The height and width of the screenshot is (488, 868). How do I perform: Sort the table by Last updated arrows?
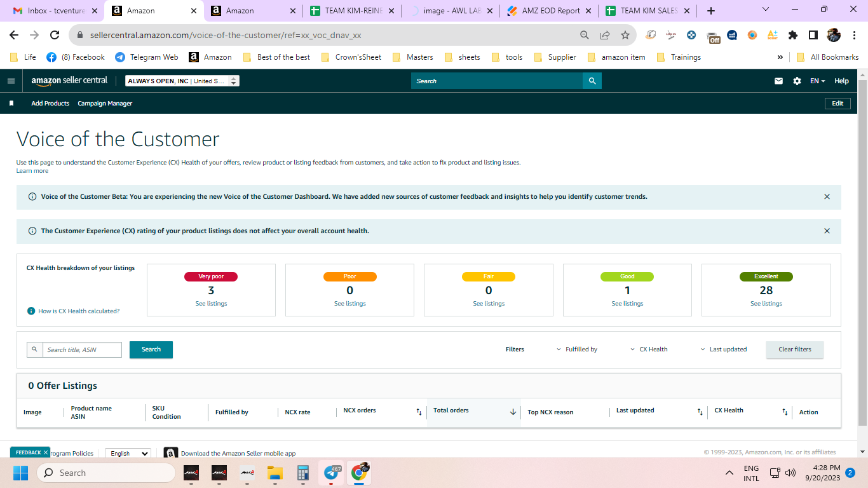click(700, 412)
